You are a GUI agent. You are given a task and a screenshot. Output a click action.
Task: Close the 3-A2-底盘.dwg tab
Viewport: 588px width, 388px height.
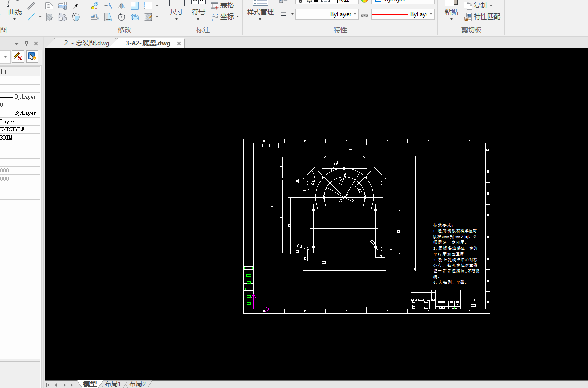[x=179, y=43]
